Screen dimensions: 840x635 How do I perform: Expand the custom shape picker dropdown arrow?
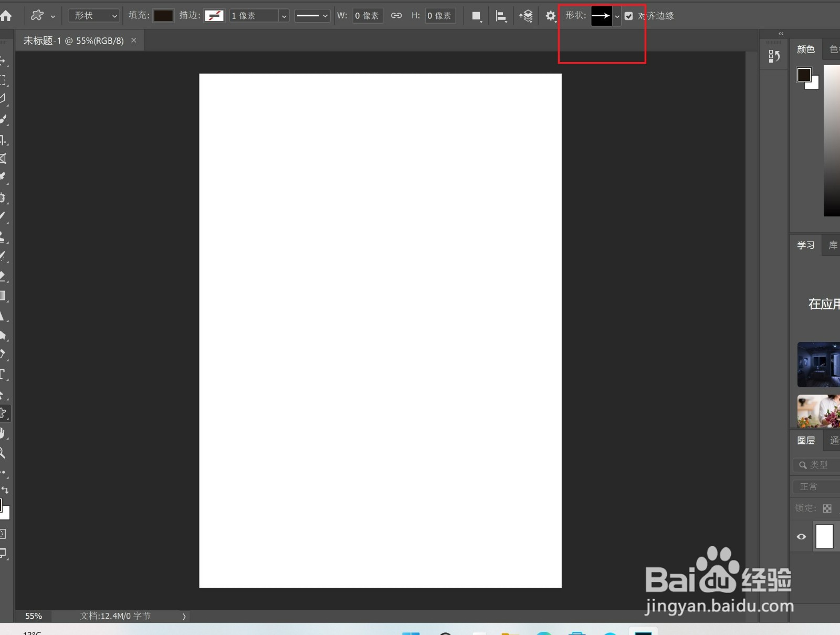tap(617, 16)
